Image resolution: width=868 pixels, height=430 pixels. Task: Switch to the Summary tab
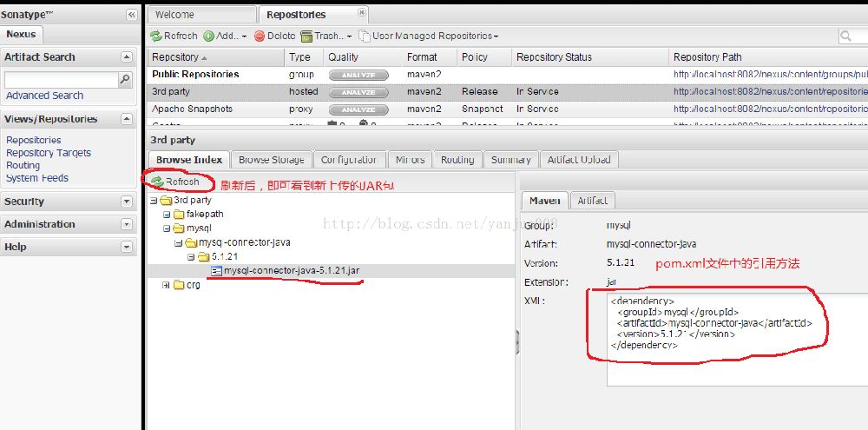(510, 160)
